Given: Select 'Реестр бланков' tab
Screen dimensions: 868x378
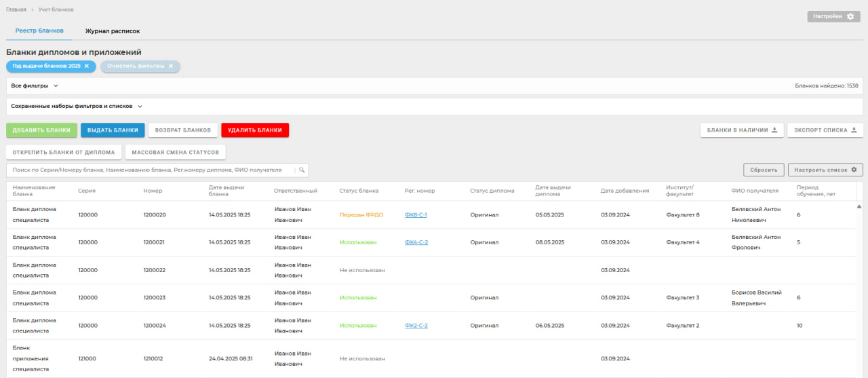Looking at the screenshot, I should click(39, 31).
